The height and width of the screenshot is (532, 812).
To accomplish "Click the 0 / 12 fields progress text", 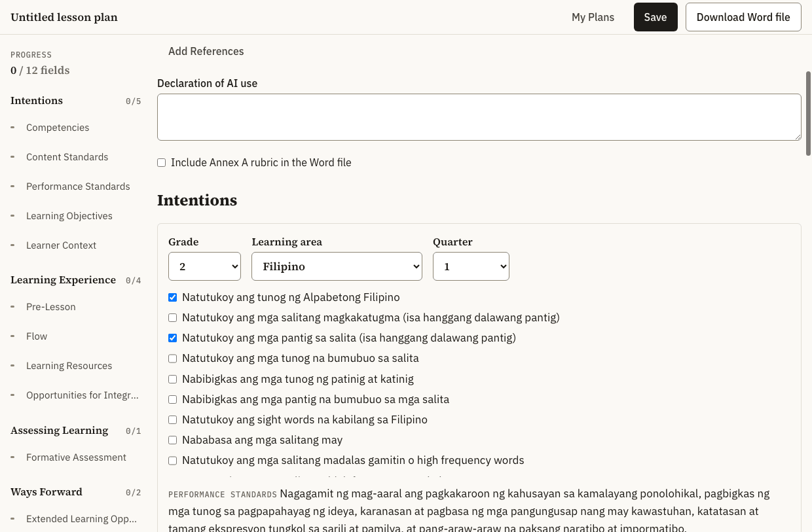I will pyautogui.click(x=40, y=70).
